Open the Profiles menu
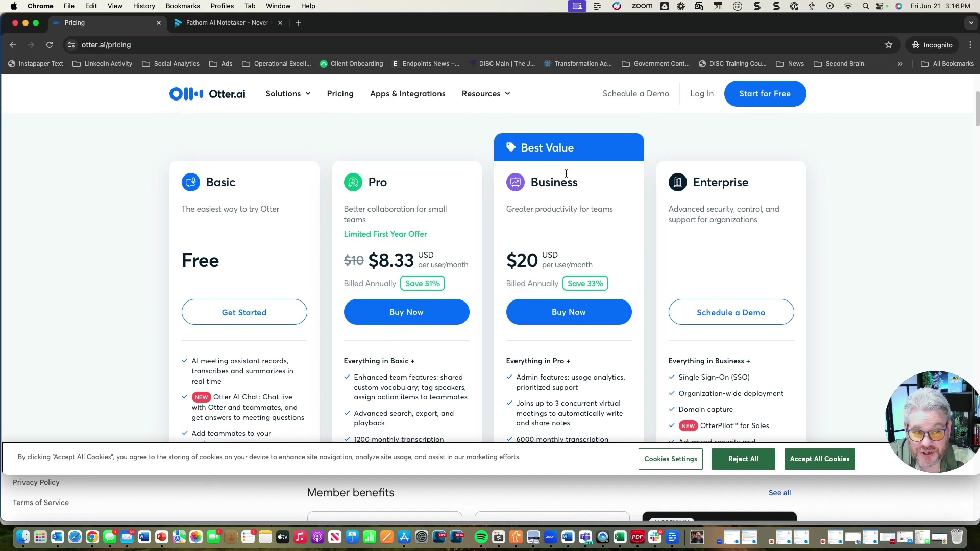The height and width of the screenshot is (551, 980). click(x=222, y=6)
